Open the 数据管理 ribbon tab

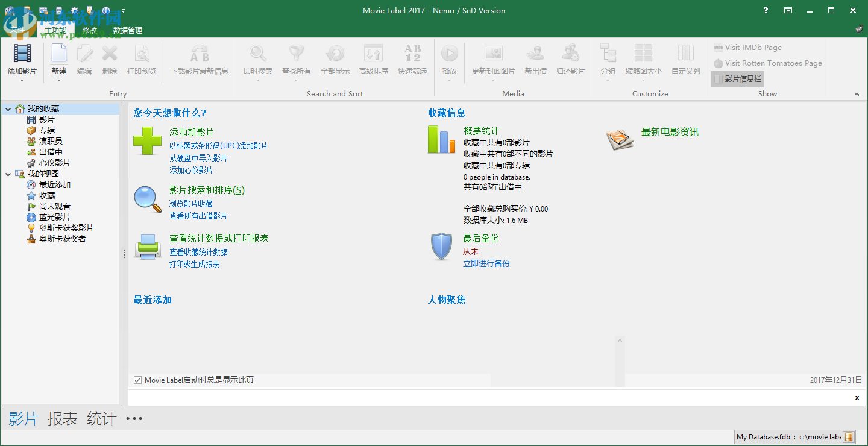128,30
